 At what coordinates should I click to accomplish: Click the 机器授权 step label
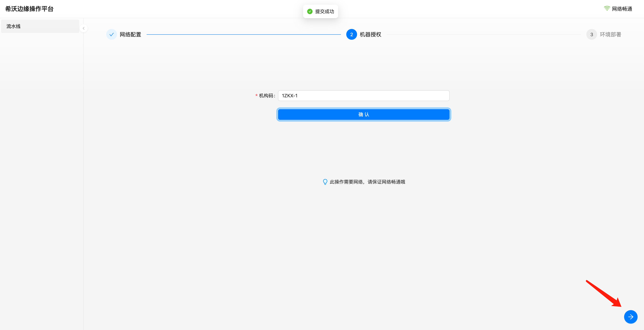coord(370,35)
